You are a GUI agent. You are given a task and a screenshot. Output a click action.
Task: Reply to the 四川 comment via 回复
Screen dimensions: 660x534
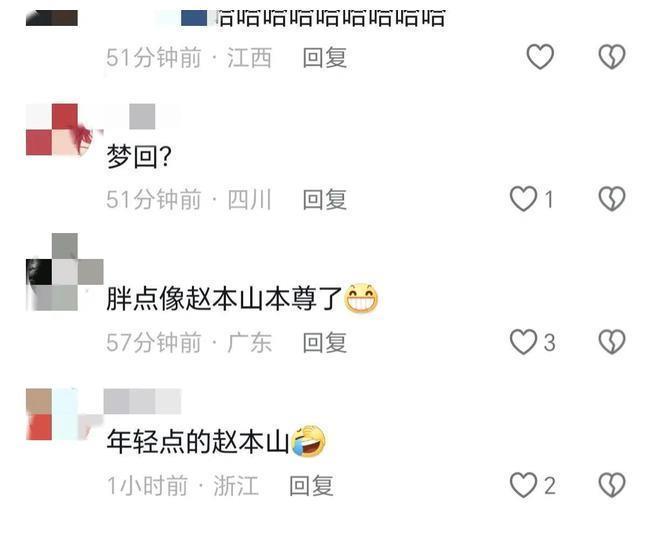click(x=325, y=199)
